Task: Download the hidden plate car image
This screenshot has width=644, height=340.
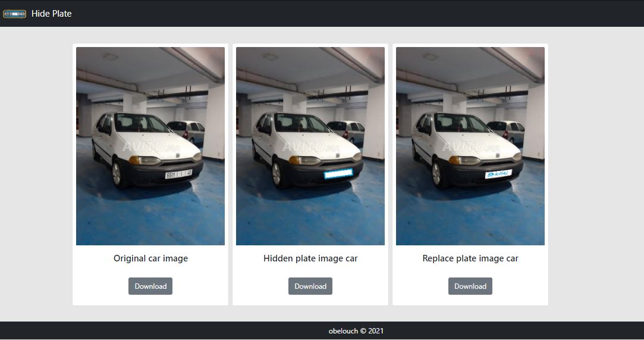Action: point(310,286)
